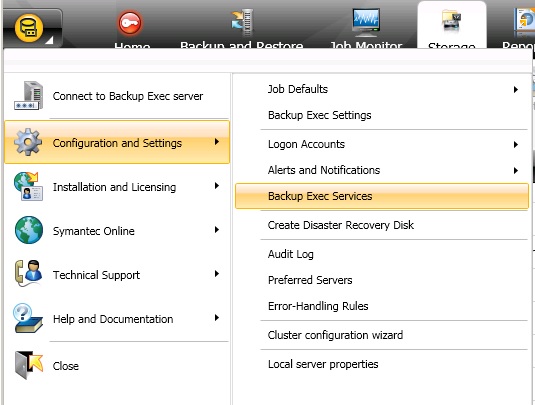This screenshot has height=405, width=535.
Task: Expand the Installation and Licensing submenu arrow
Action: [x=217, y=186]
